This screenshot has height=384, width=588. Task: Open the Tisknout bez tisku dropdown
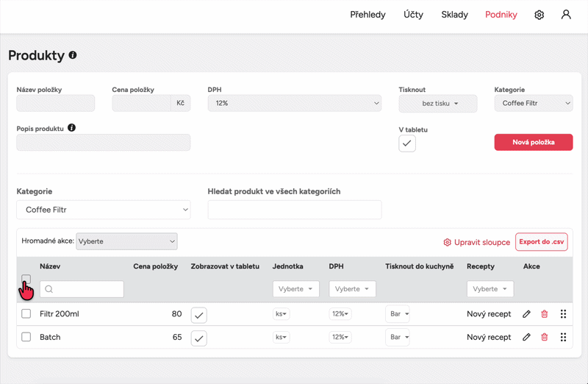[438, 104]
